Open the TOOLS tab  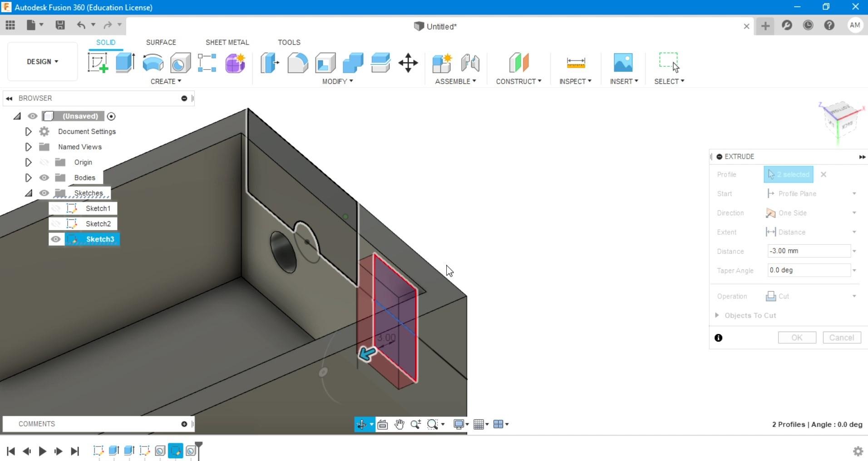click(289, 42)
